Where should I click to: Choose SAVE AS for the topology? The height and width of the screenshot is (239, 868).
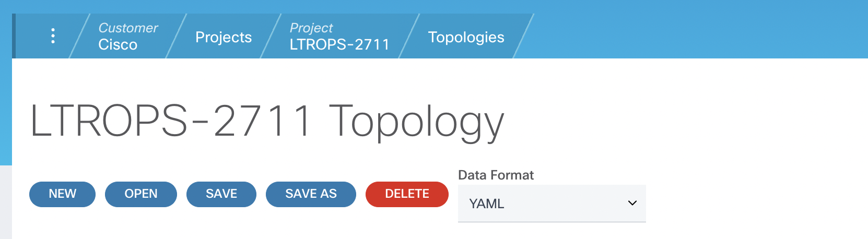pyautogui.click(x=311, y=194)
